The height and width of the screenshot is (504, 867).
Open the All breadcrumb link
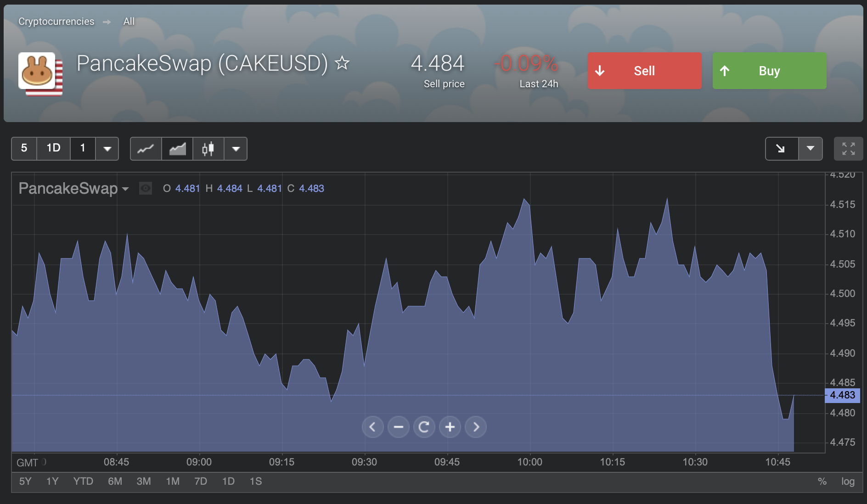point(129,22)
